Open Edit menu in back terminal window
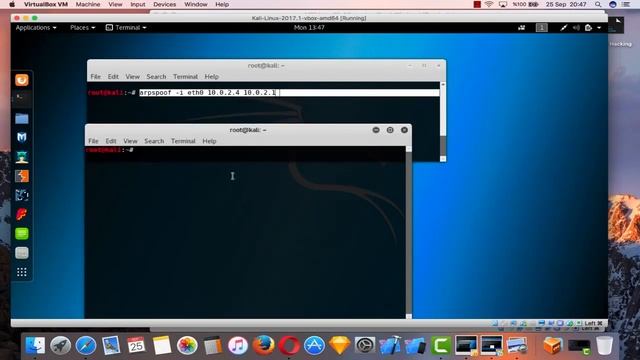 coord(113,77)
